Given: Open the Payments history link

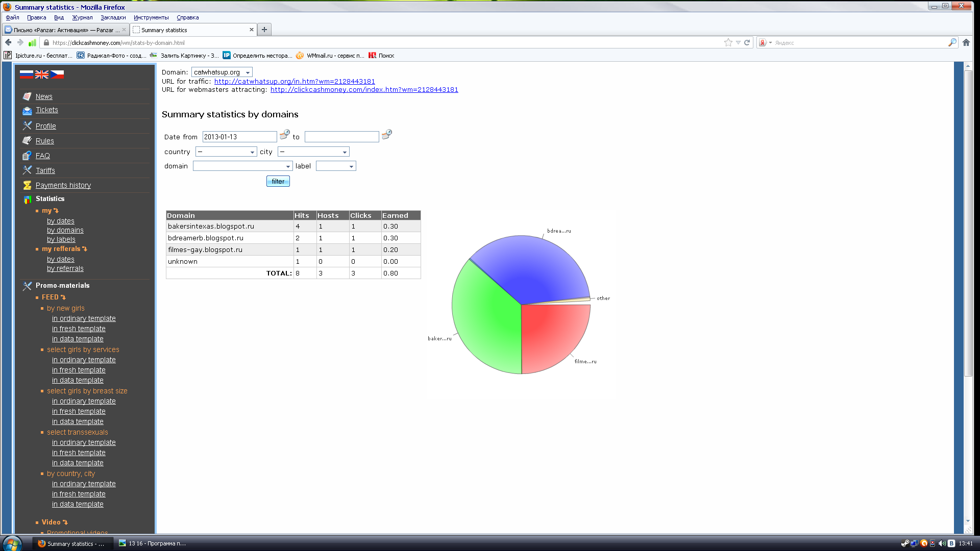Looking at the screenshot, I should (63, 185).
